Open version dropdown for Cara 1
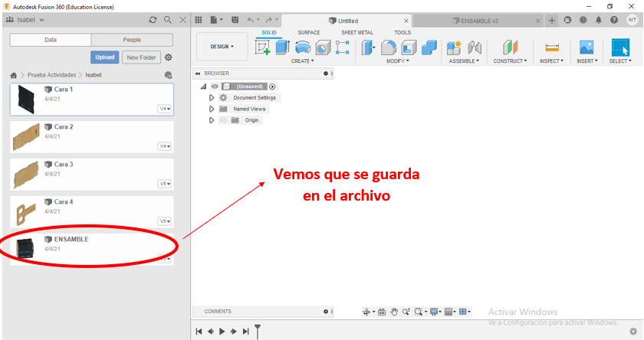Image resolution: width=644 pixels, height=340 pixels. 164,109
